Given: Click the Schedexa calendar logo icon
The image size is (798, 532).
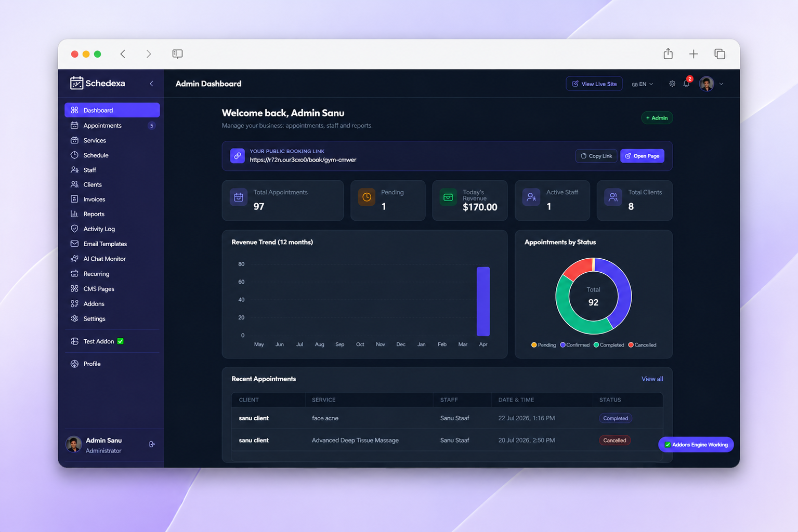Looking at the screenshot, I should click(76, 83).
